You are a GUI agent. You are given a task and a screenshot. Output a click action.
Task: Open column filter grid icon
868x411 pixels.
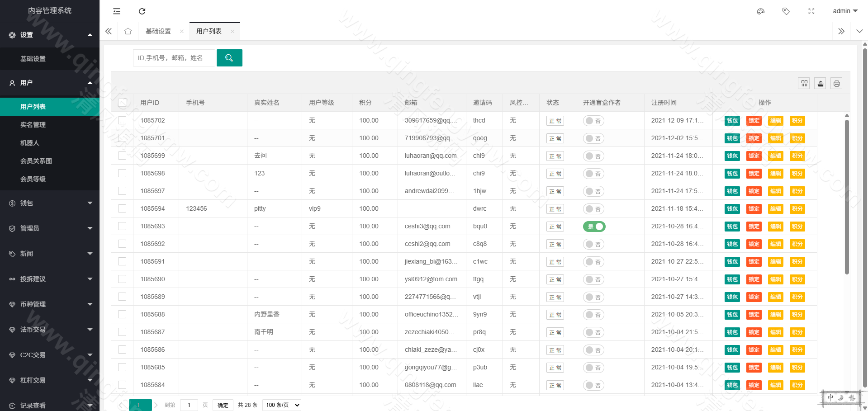pyautogui.click(x=804, y=83)
